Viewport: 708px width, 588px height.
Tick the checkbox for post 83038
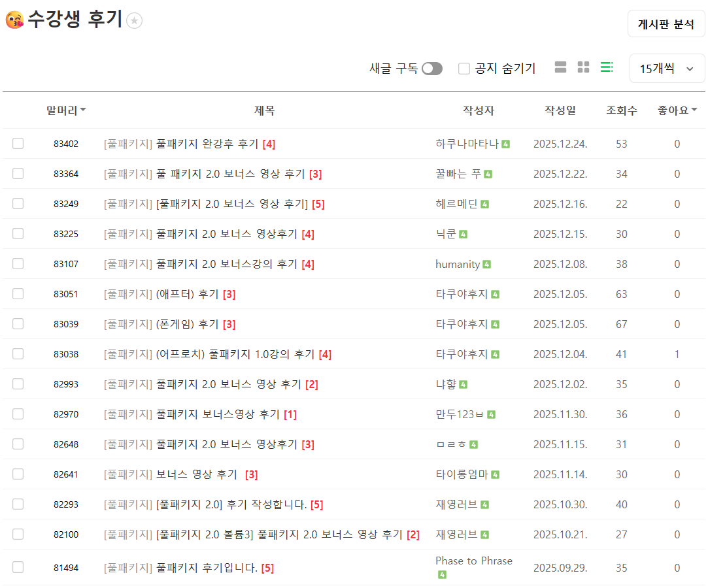coord(18,354)
